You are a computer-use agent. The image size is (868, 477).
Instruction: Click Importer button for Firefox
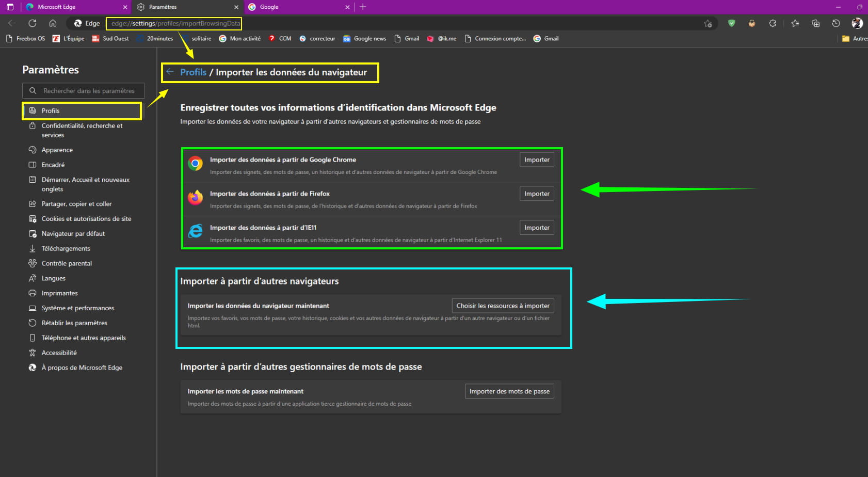coord(537,194)
